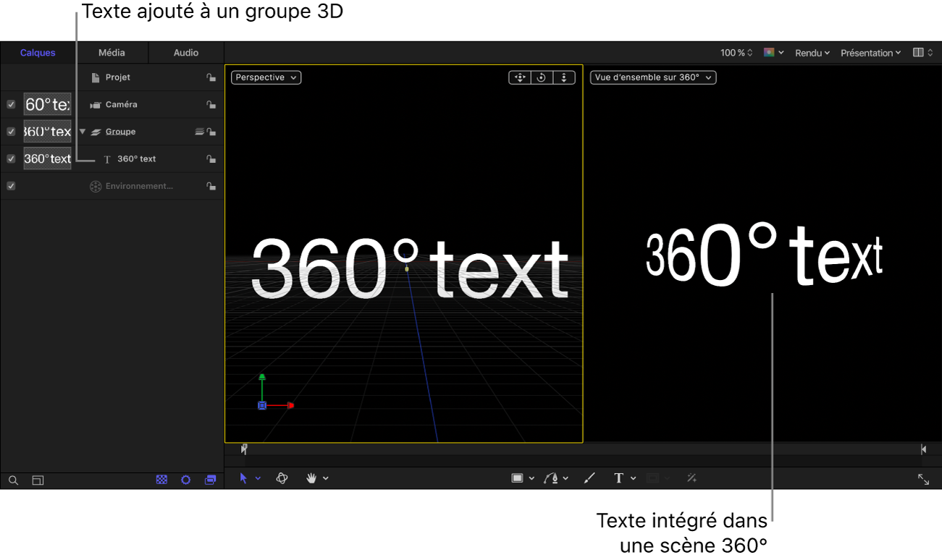Disable the 360° text layer checkbox
This screenshot has width=942, height=560.
point(11,158)
